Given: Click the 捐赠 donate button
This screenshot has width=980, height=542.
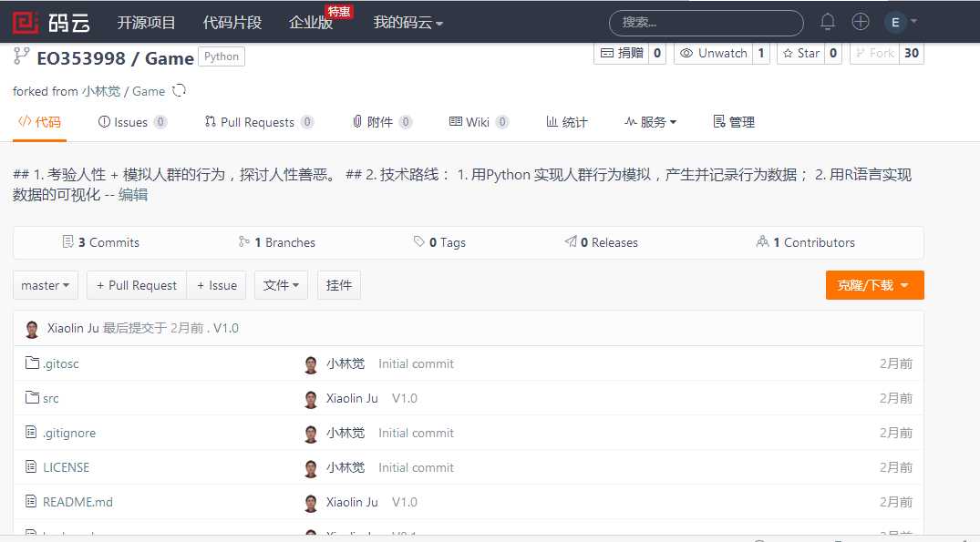Looking at the screenshot, I should point(621,53).
